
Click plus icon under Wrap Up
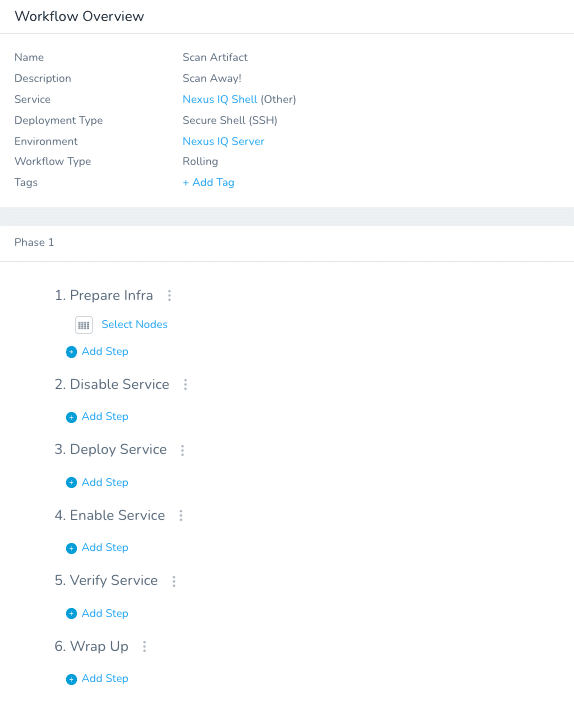click(71, 679)
